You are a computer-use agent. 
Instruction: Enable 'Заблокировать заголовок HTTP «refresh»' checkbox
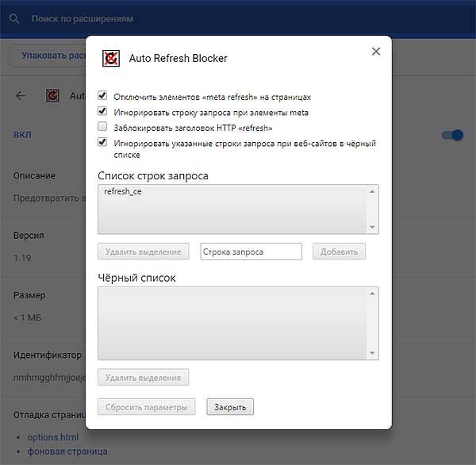[x=102, y=126]
